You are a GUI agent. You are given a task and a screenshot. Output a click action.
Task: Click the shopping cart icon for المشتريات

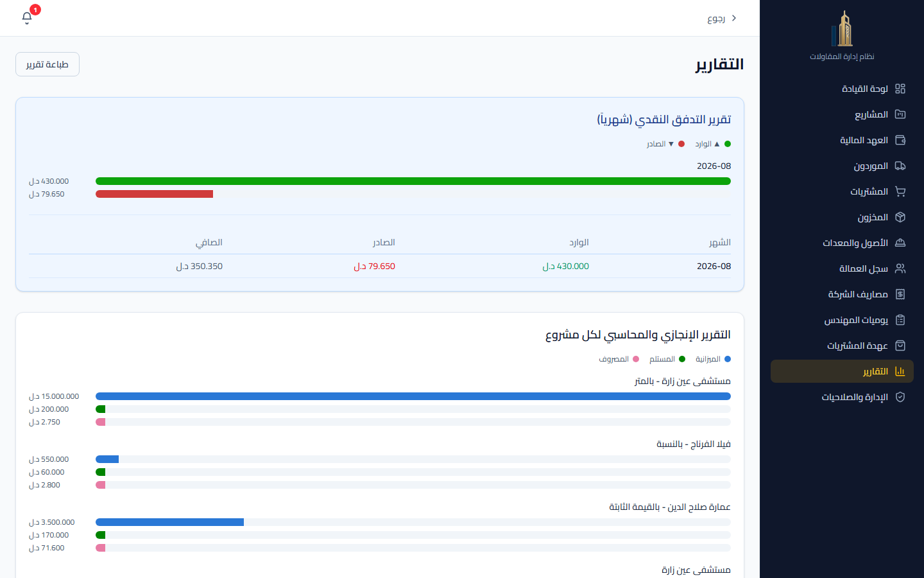(900, 191)
